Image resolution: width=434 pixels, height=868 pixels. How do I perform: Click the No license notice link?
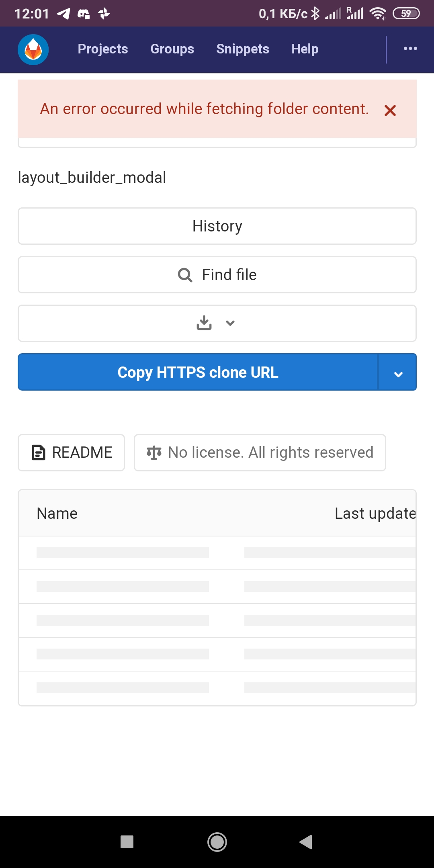[x=260, y=452]
